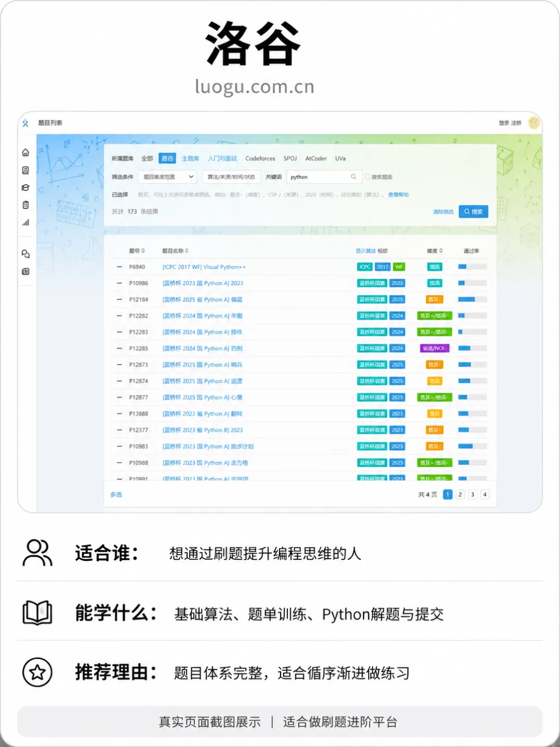Click problem ID P10988

[138, 463]
